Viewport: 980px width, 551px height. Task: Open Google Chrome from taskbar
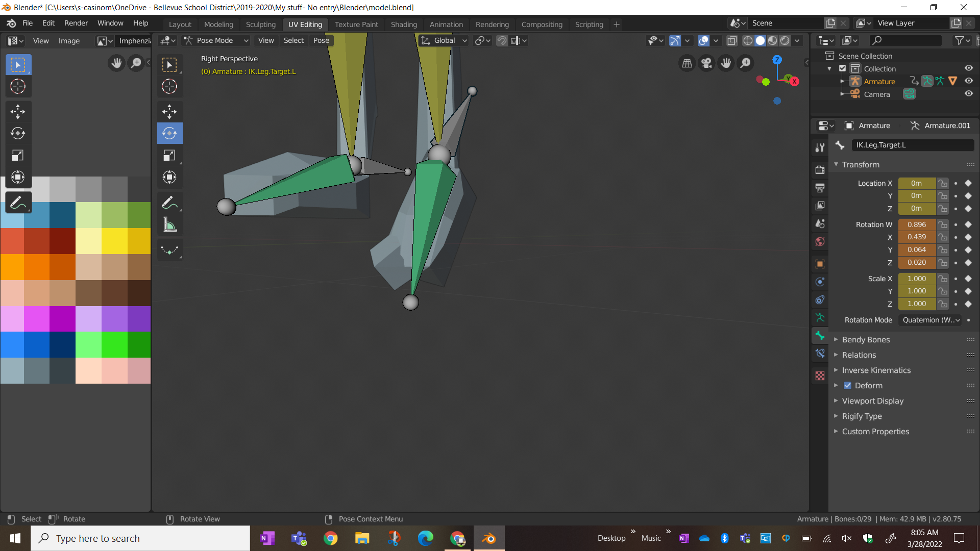tap(330, 538)
